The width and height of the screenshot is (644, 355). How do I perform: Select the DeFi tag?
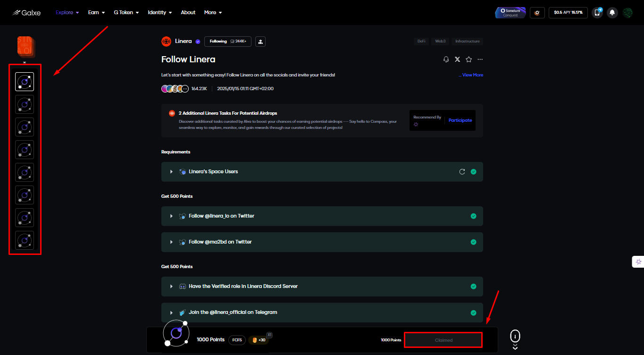(421, 42)
